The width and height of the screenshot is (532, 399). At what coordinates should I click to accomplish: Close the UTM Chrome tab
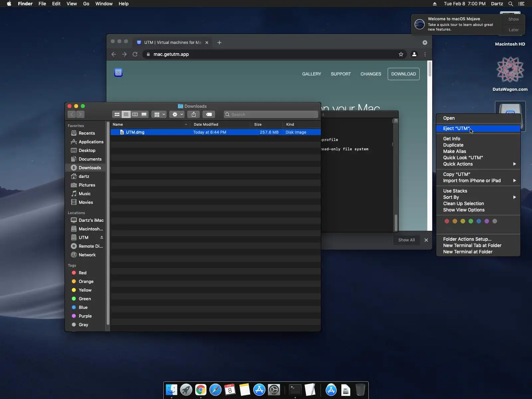(207, 43)
